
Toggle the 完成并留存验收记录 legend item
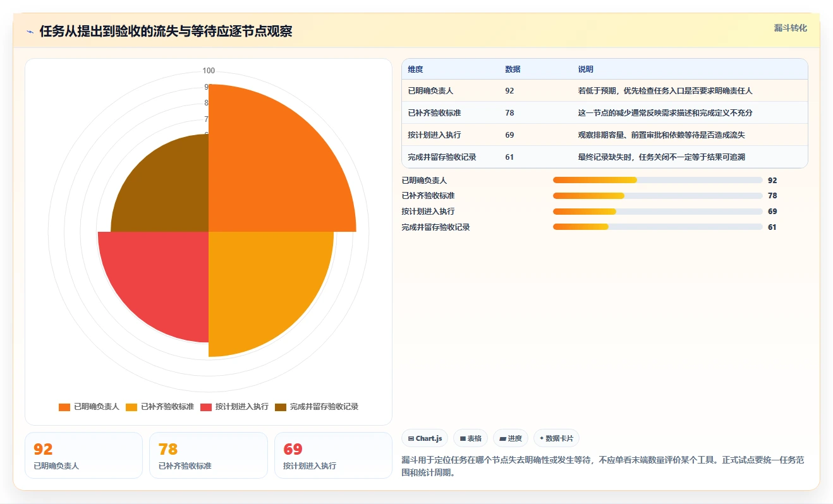[x=317, y=407]
